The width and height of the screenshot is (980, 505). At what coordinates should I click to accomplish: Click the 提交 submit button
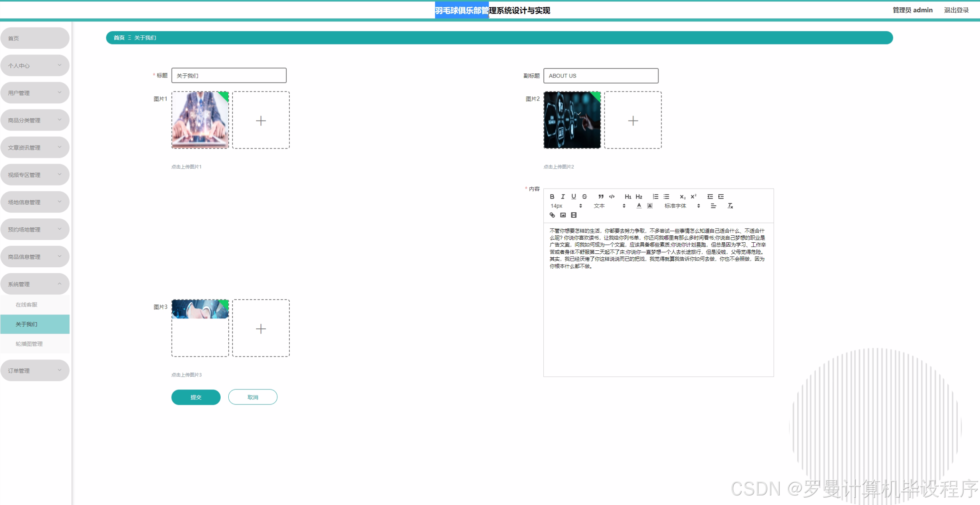(196, 397)
